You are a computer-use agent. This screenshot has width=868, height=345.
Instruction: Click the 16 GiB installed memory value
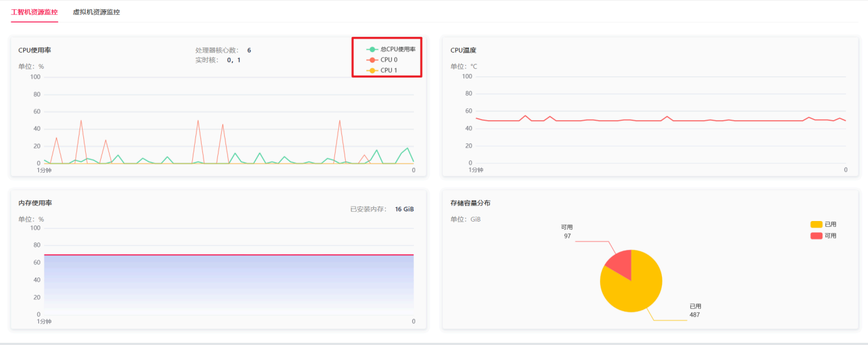point(405,209)
